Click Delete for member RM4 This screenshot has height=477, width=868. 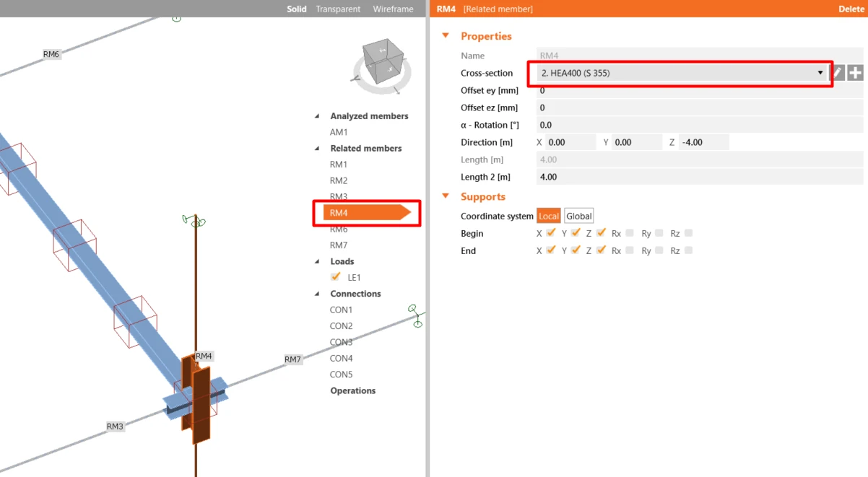click(x=851, y=9)
